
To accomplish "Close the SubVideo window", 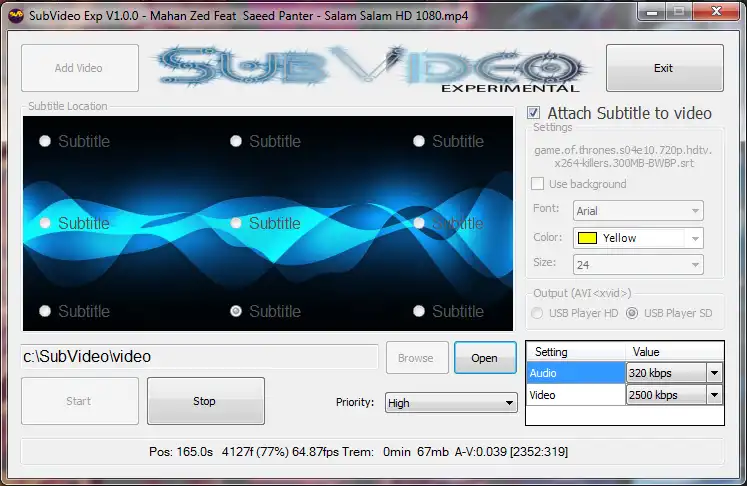I will point(716,12).
